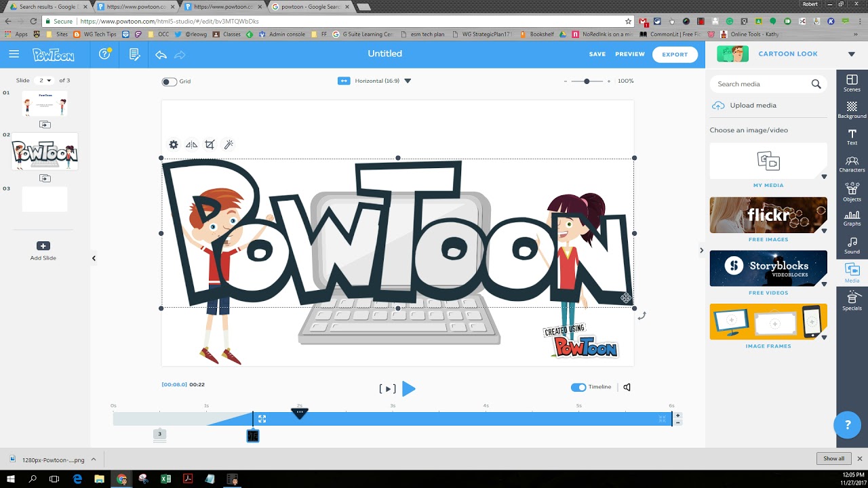Open the Scenes panel
The width and height of the screenshot is (868, 488).
coord(852,83)
